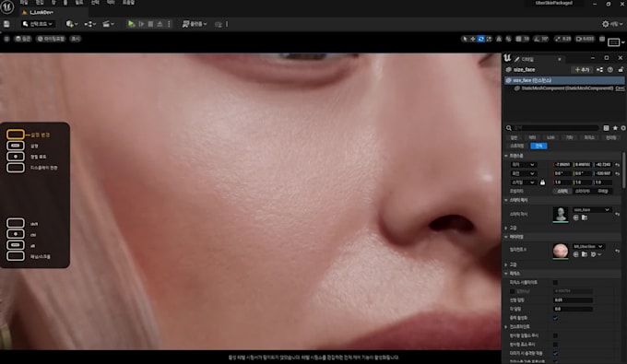Select the LOD filter tab in Details
The height and width of the screenshot is (364, 627).
point(550,137)
